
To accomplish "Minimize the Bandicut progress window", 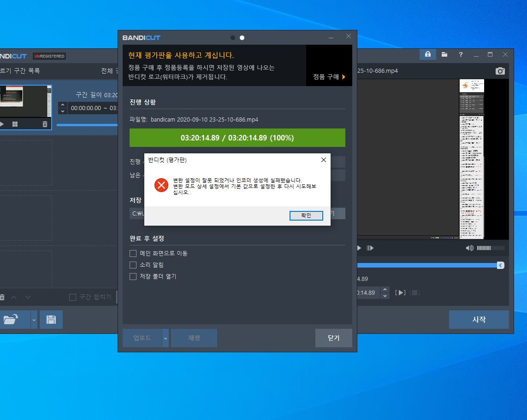I will click(x=331, y=38).
